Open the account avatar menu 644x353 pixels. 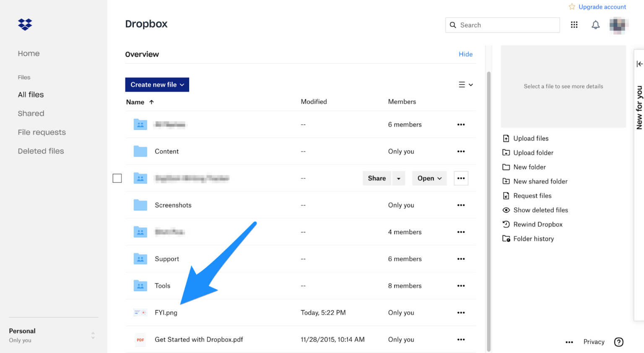tap(618, 25)
